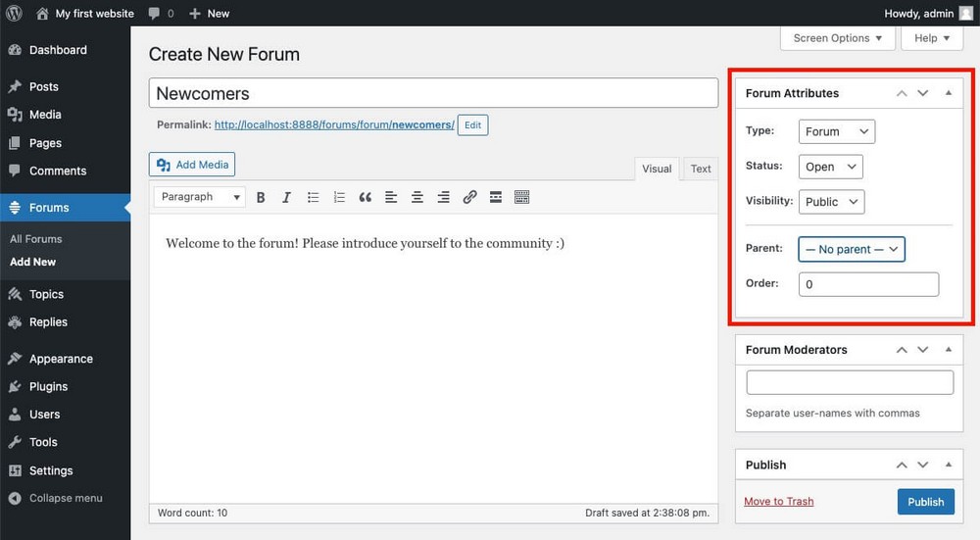This screenshot has height=540, width=980.
Task: Move Forum Attributes box down
Action: [x=923, y=93]
